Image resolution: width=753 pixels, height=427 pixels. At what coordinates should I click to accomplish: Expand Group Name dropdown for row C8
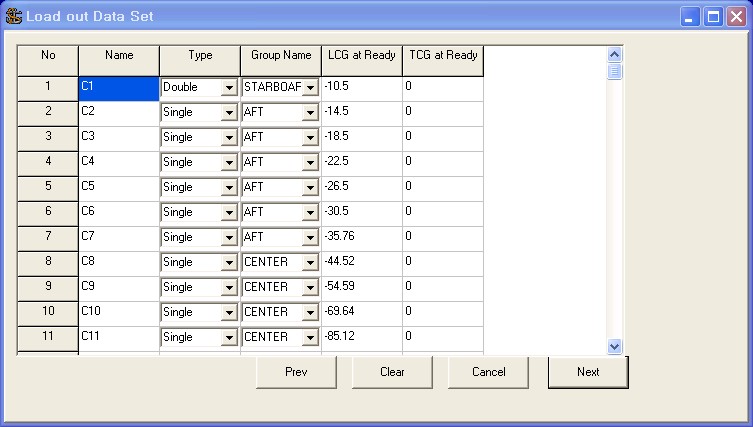[310, 263]
